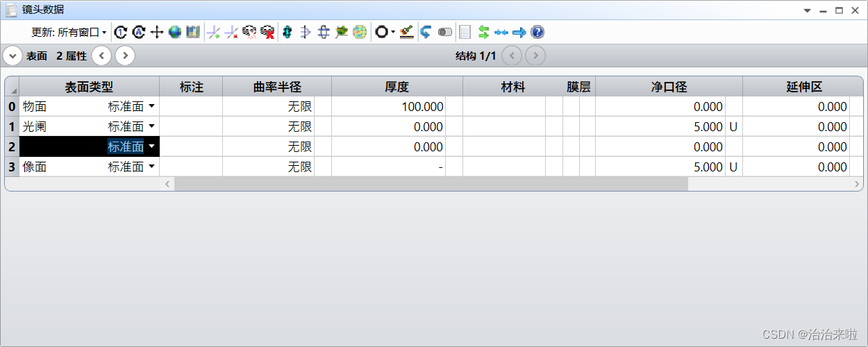Click the delete fold mirror icon with red x
This screenshot has width=868, height=347.
click(232, 32)
